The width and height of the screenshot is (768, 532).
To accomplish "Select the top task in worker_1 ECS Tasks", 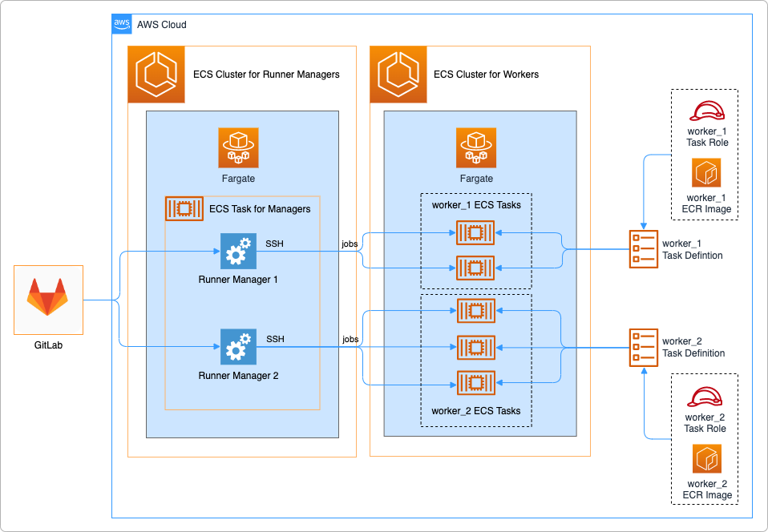I will (476, 233).
